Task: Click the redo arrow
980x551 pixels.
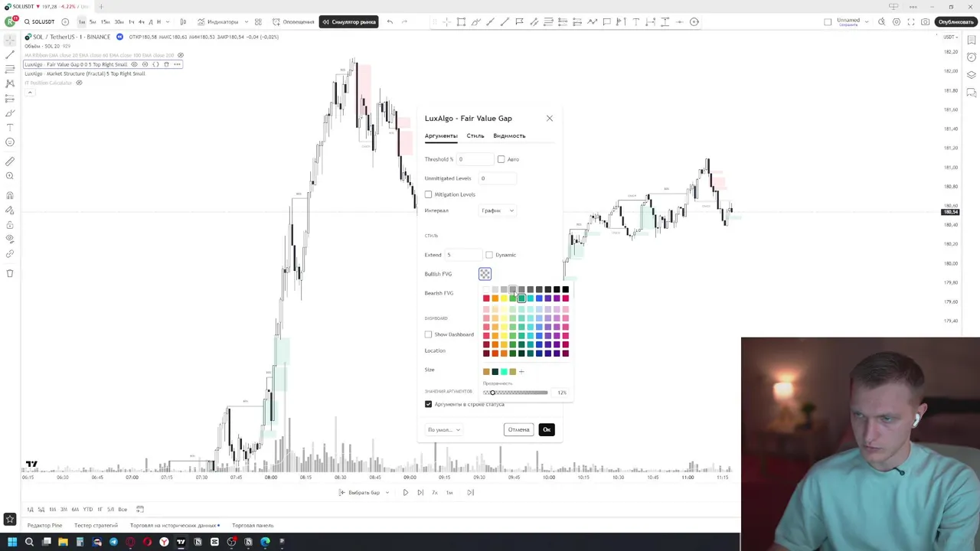Action: 404,21
